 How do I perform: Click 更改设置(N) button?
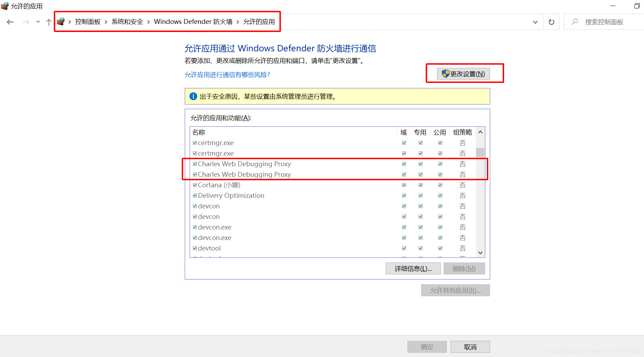[x=463, y=74]
